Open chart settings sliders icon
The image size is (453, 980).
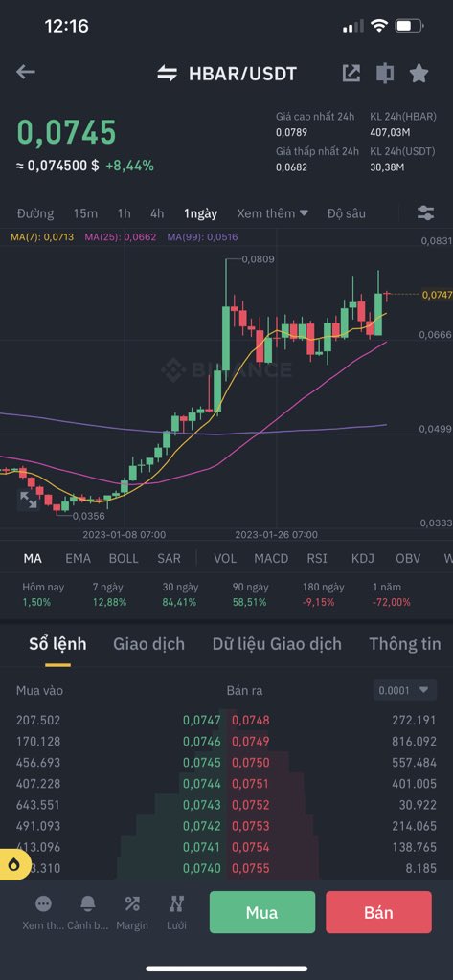[425, 213]
